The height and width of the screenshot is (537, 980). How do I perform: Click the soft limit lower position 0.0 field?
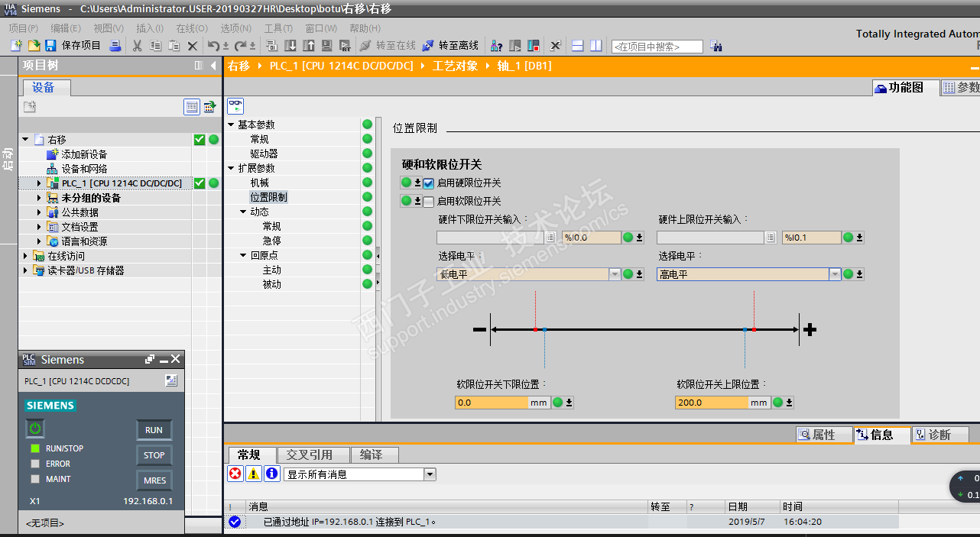[492, 403]
